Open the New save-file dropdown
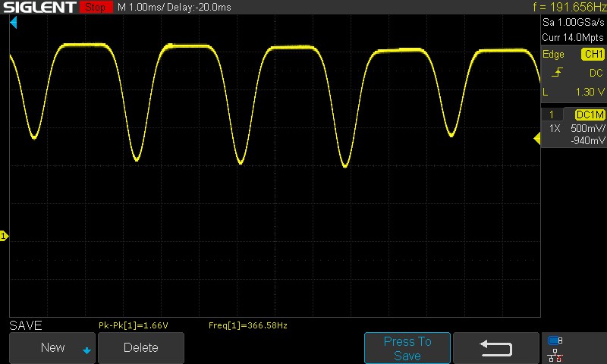Viewport: 607px width, 364px height. point(52,347)
